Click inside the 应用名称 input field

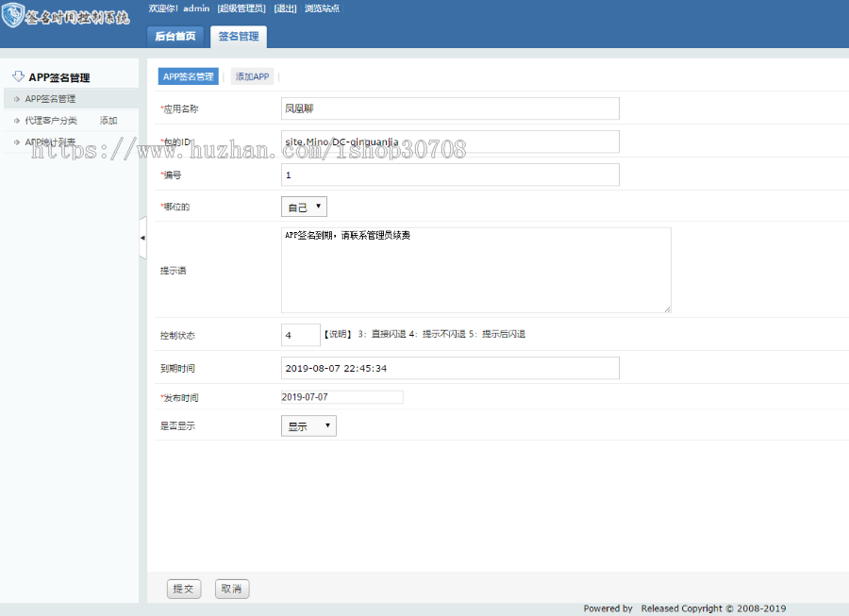pos(449,108)
